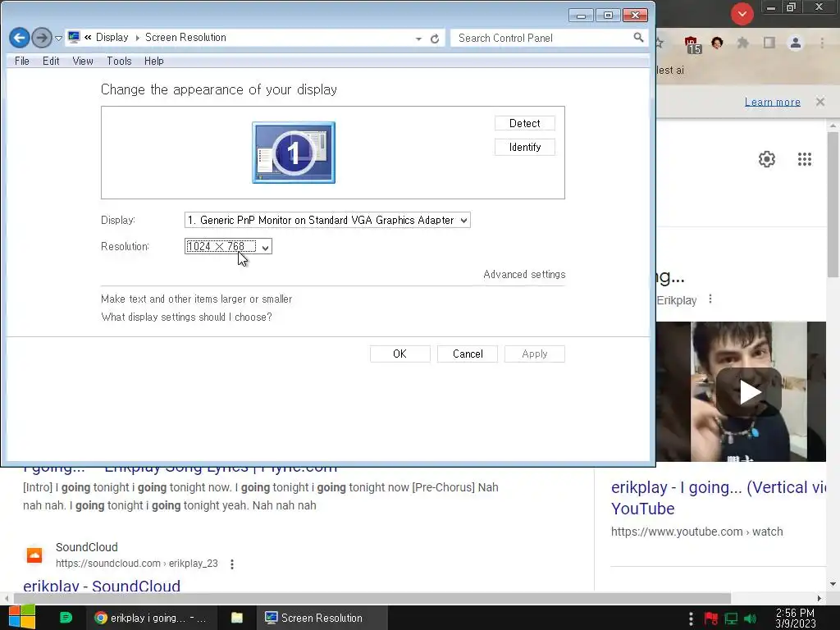840x630 pixels.
Task: Click the Detect button
Action: click(524, 123)
